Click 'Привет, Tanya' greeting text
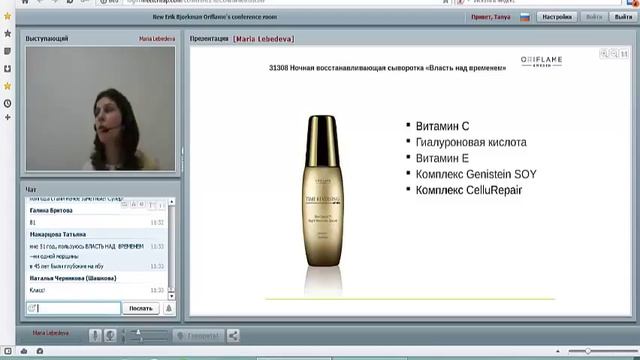This screenshot has width=640, height=360. (491, 17)
